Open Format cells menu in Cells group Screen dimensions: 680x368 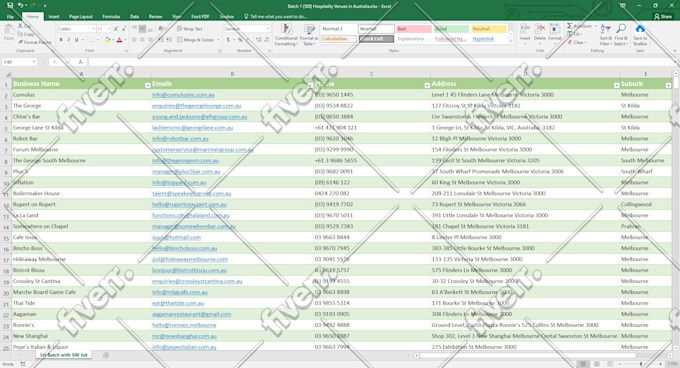pos(555,34)
